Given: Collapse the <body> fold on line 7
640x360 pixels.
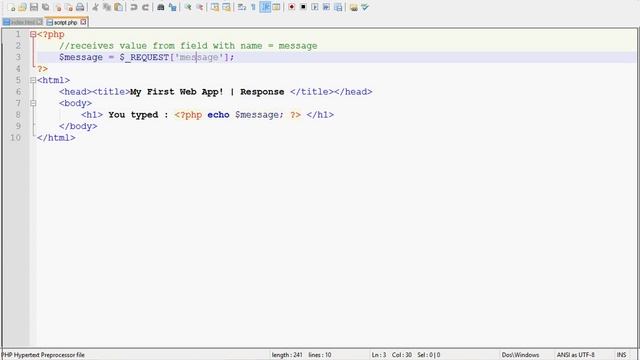Looking at the screenshot, I should (33, 103).
